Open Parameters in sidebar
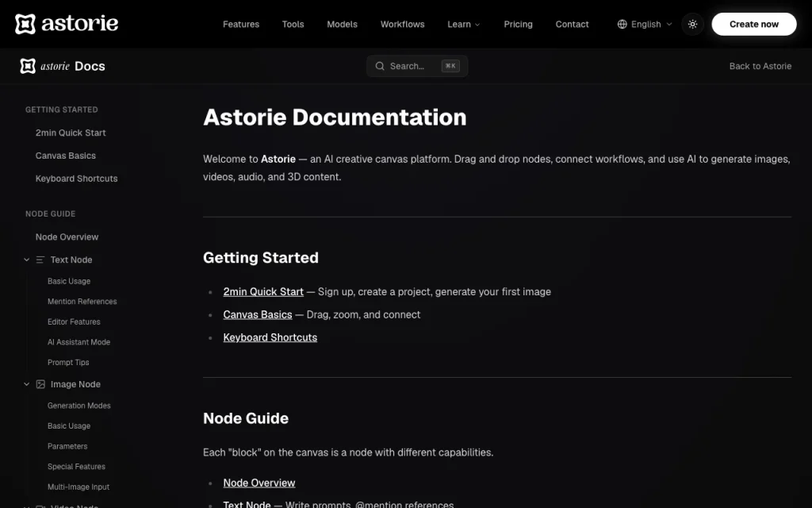The image size is (812, 508). [x=67, y=446]
